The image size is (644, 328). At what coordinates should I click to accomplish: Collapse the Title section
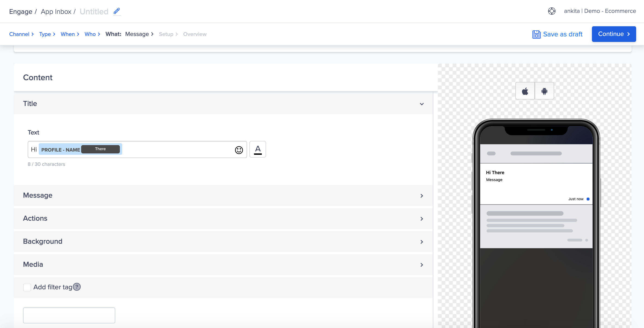[422, 104]
